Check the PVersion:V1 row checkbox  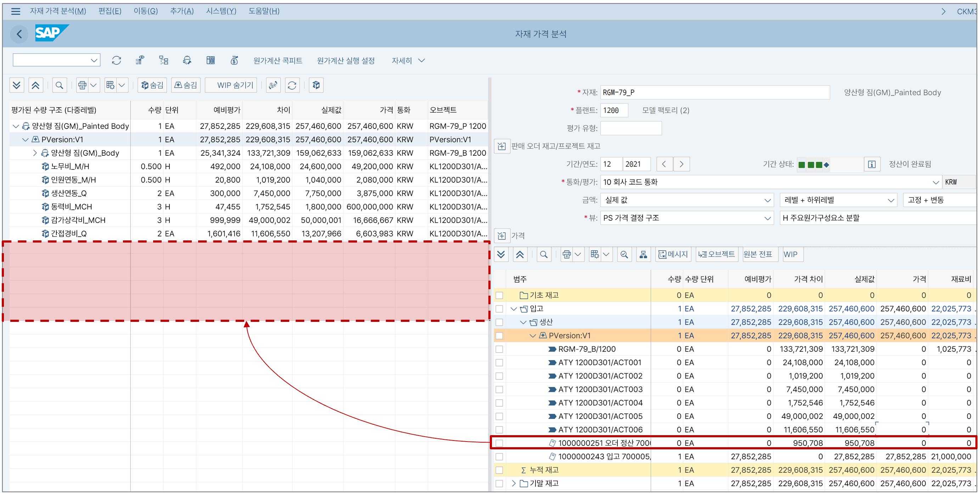tap(499, 336)
